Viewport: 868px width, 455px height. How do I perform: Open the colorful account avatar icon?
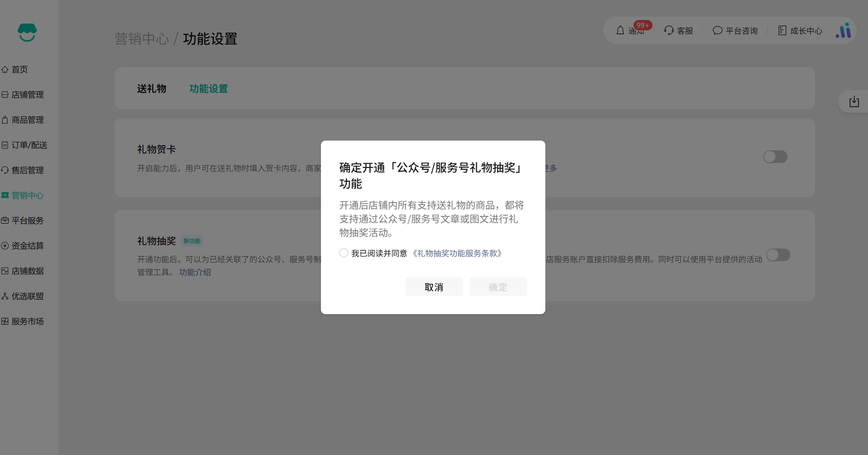843,31
